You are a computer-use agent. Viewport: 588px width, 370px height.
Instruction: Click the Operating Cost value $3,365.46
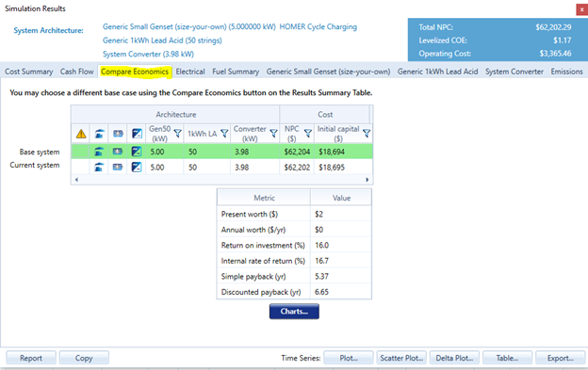pos(555,53)
